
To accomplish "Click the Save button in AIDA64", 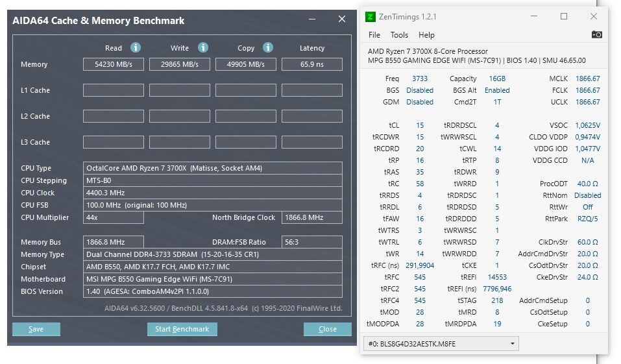I will (36, 329).
